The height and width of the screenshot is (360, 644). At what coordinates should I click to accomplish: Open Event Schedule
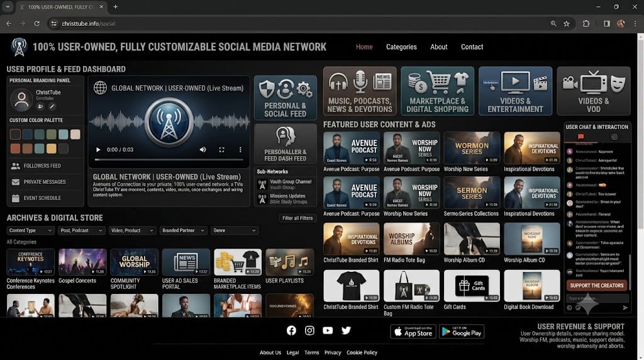(x=45, y=198)
